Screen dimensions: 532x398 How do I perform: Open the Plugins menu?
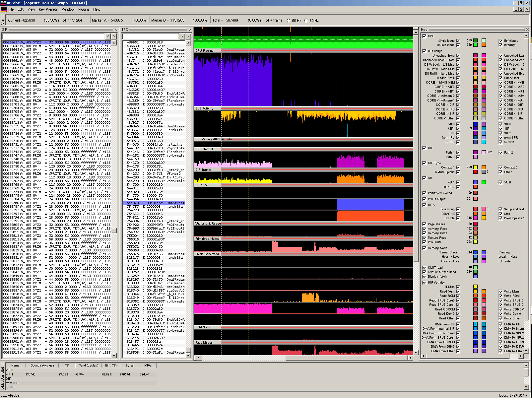(x=84, y=9)
